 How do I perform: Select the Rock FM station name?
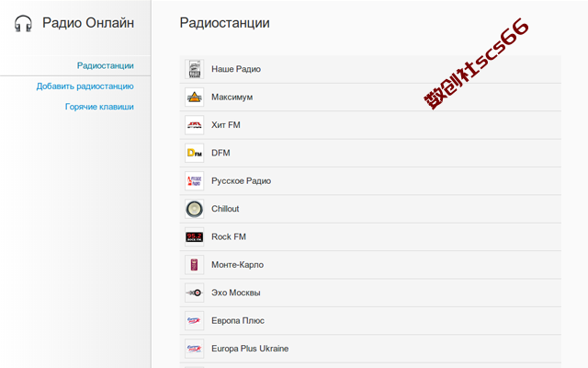229,237
